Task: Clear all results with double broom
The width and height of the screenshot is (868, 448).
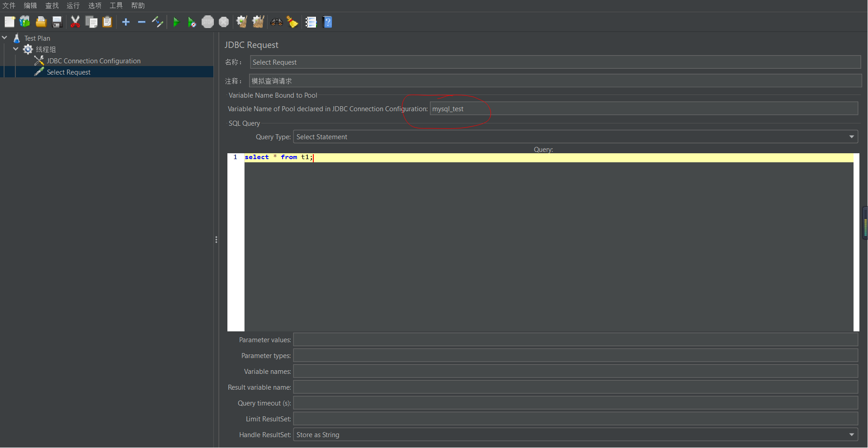Action: pyautogui.click(x=258, y=22)
